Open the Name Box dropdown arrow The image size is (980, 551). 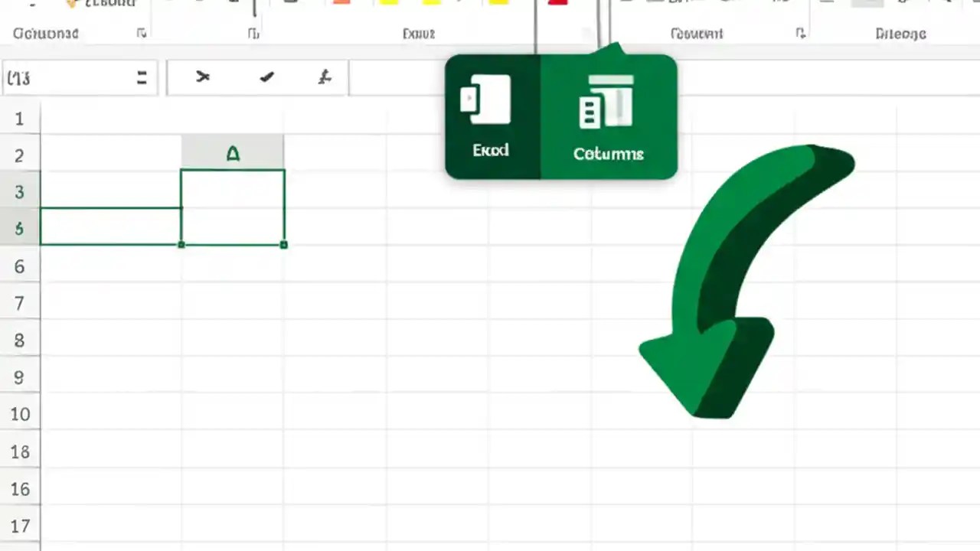[x=142, y=77]
